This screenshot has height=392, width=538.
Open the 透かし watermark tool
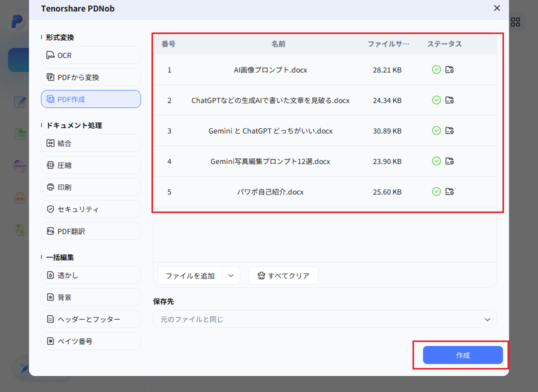pos(90,275)
